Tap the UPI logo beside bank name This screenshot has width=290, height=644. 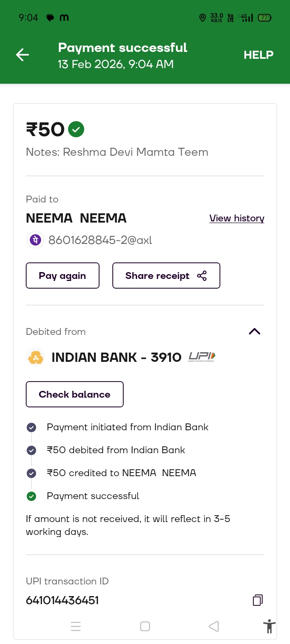coord(202,357)
